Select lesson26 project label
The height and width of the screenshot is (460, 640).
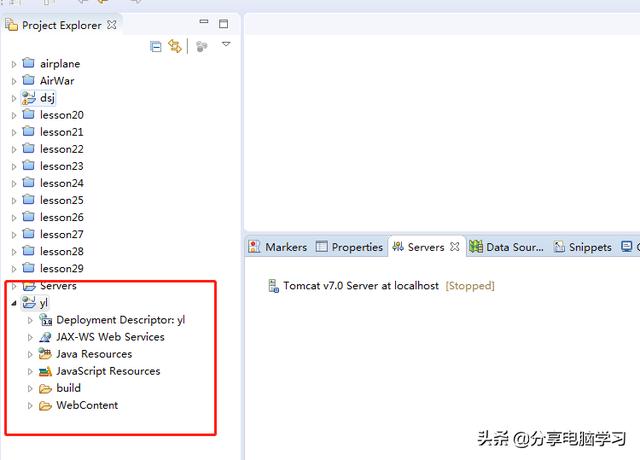point(62,217)
